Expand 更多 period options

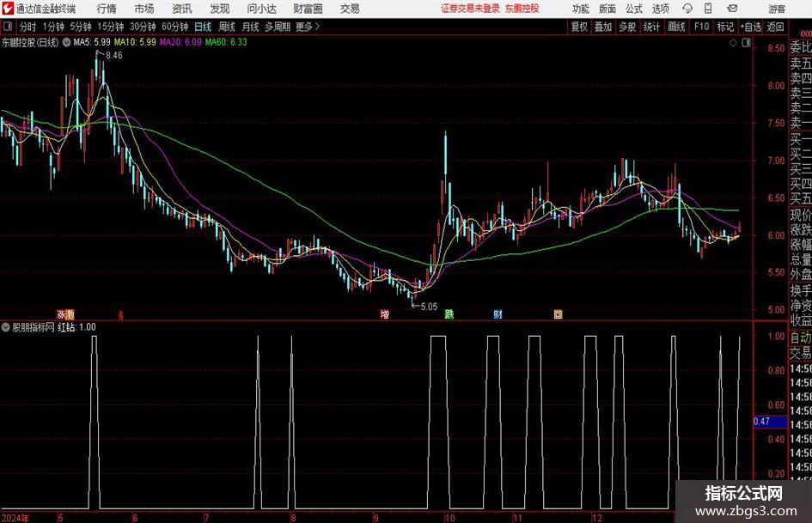point(308,27)
